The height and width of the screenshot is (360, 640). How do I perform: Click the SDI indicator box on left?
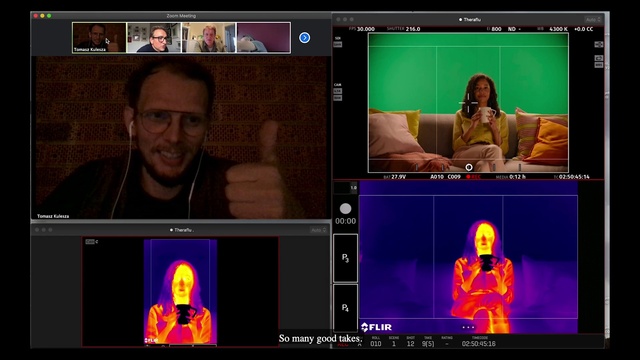[x=338, y=44]
